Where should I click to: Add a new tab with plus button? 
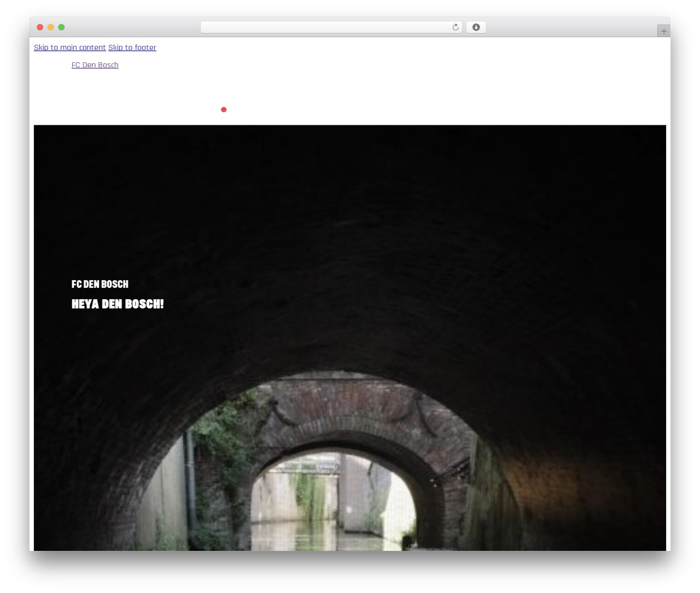pyautogui.click(x=663, y=31)
